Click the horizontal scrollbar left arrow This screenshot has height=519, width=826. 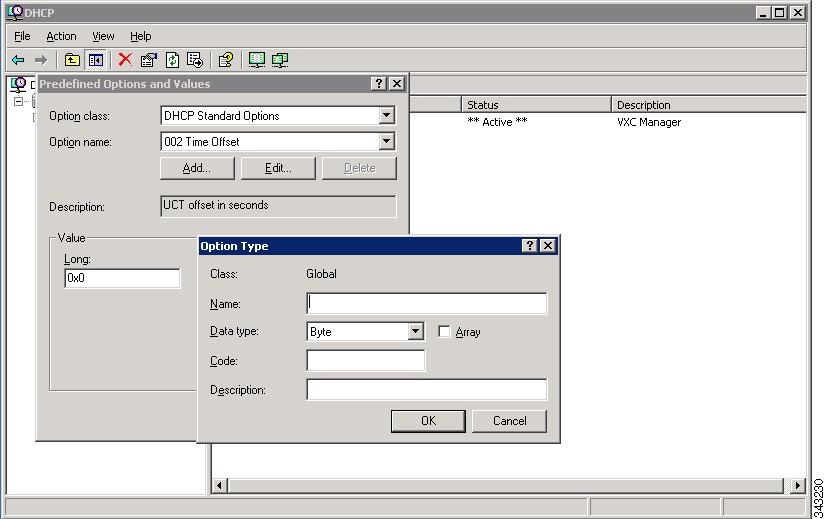pos(220,485)
